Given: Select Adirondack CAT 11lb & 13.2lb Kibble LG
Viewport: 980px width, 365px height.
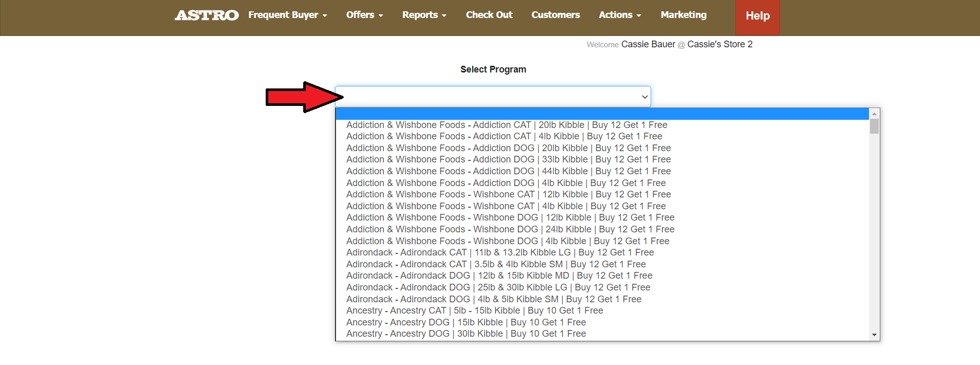Looking at the screenshot, I should coord(602,252).
